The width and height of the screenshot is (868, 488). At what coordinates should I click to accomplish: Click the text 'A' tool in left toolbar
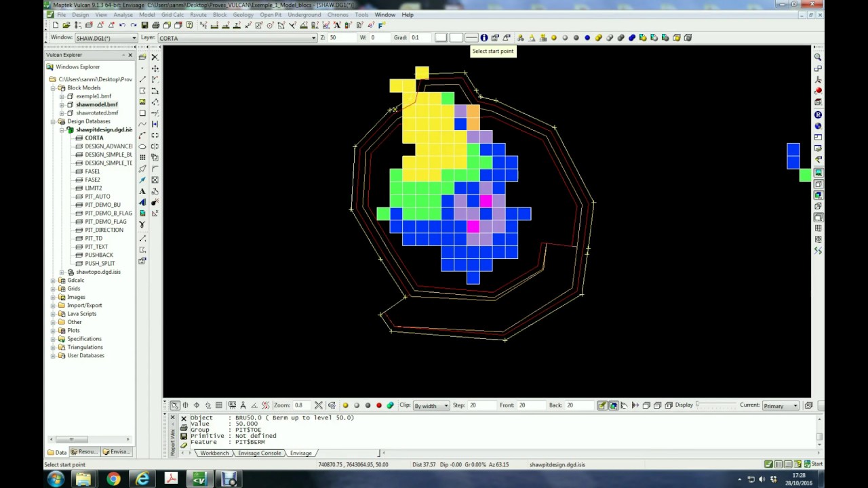tap(142, 191)
